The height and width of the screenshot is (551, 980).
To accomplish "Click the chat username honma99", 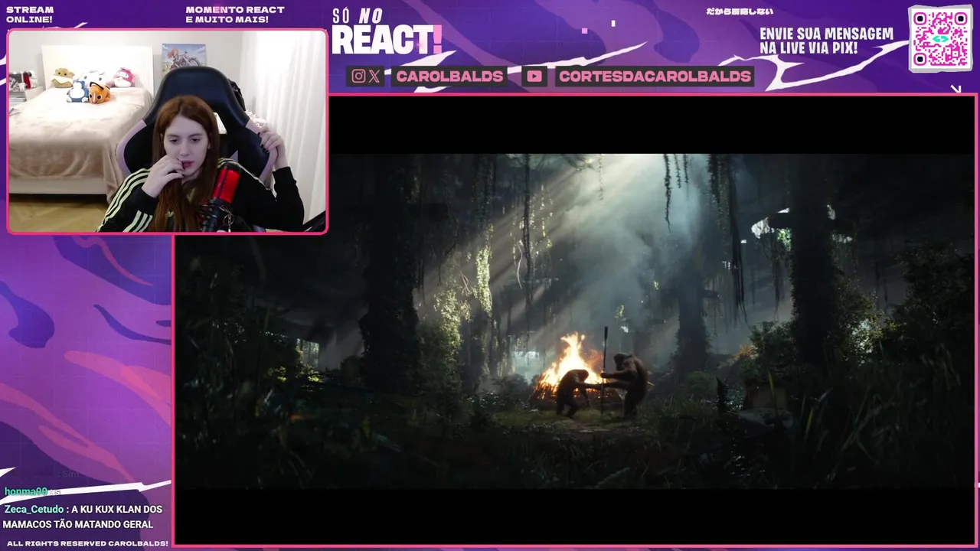I will (x=25, y=491).
